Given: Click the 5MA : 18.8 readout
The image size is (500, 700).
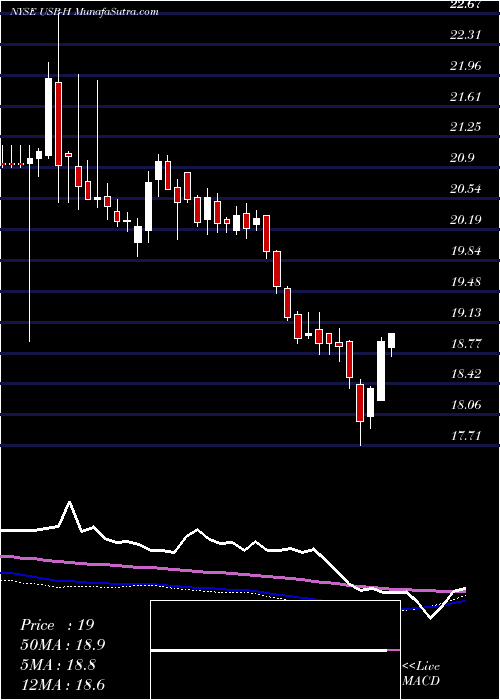Looking at the screenshot, I should (58, 665).
